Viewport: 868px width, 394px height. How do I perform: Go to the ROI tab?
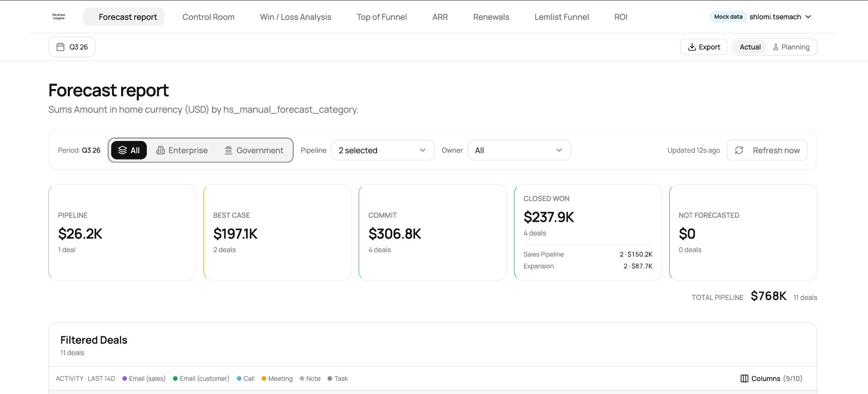point(621,17)
